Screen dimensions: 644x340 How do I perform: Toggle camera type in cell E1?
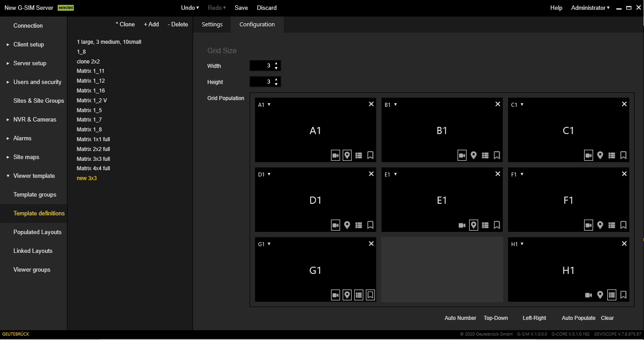462,225
